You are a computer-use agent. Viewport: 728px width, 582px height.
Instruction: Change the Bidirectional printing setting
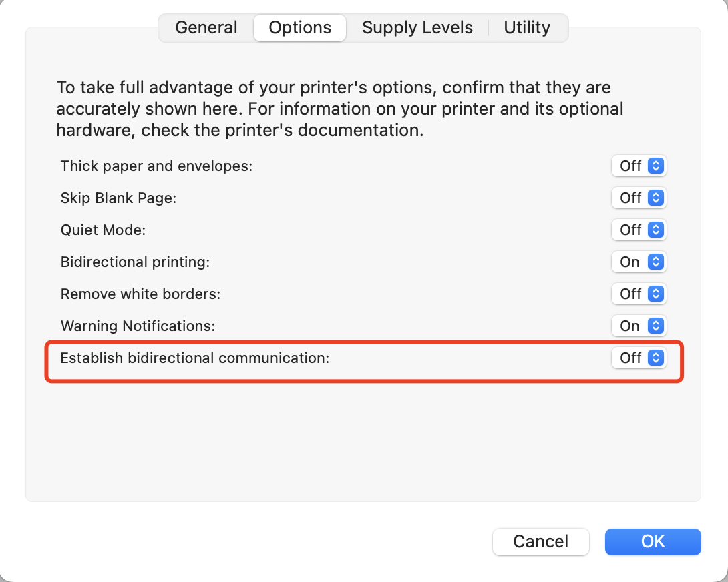639,262
